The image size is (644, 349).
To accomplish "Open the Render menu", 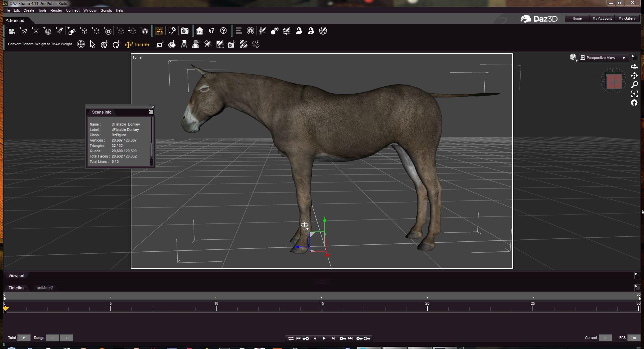I will (x=56, y=10).
